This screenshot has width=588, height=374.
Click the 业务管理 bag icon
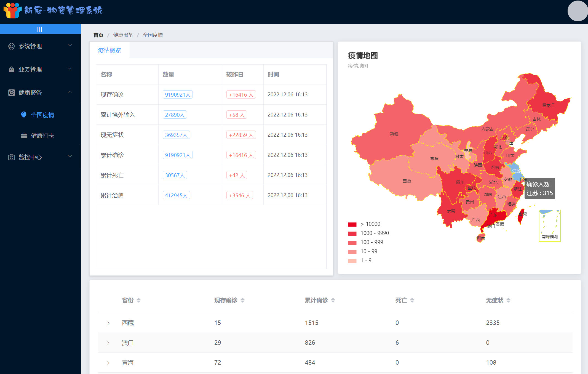(x=12, y=69)
